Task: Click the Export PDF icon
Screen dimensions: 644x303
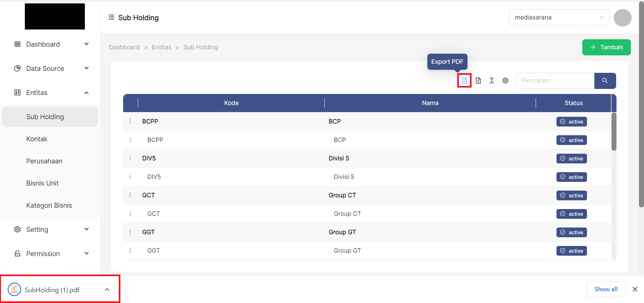Action: click(464, 81)
